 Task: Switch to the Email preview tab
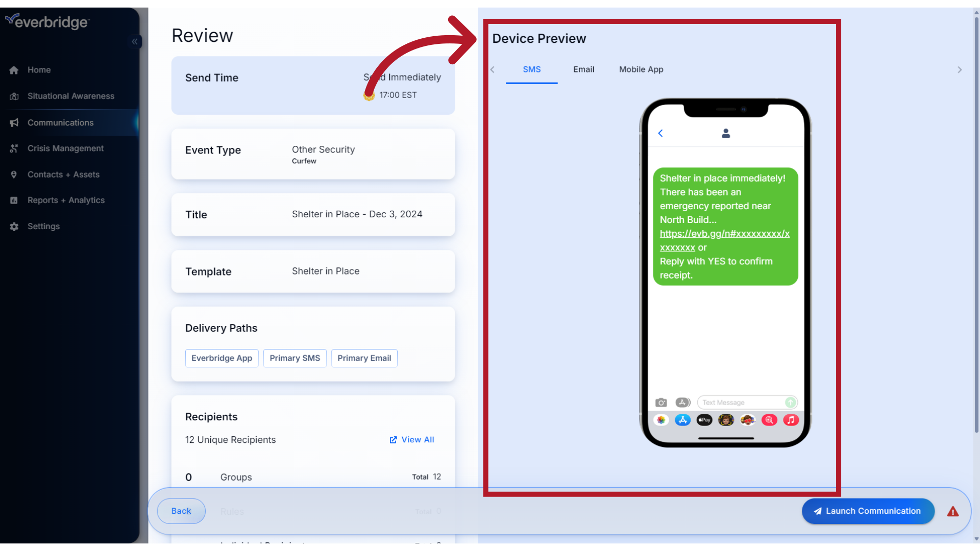coord(583,69)
